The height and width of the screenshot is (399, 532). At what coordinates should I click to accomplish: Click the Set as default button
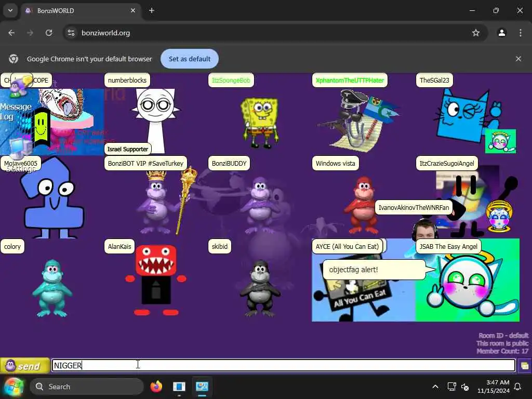(x=190, y=59)
